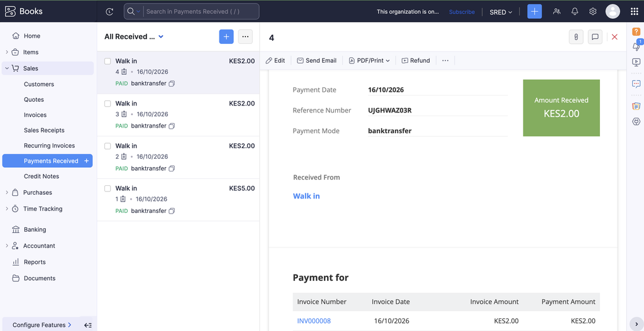Click the quick create plus button in top bar
This screenshot has height=331, width=644.
click(535, 11)
